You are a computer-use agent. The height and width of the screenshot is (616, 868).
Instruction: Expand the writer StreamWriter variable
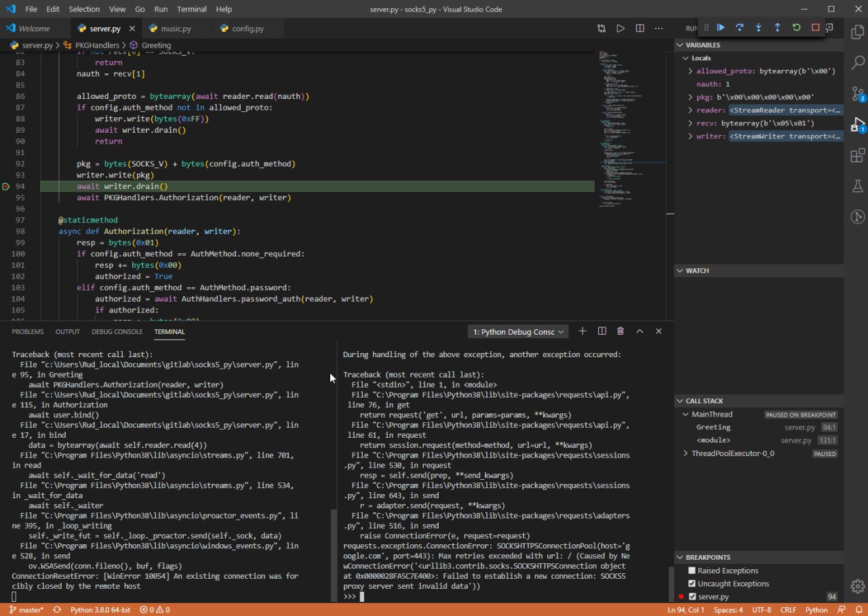tap(690, 136)
